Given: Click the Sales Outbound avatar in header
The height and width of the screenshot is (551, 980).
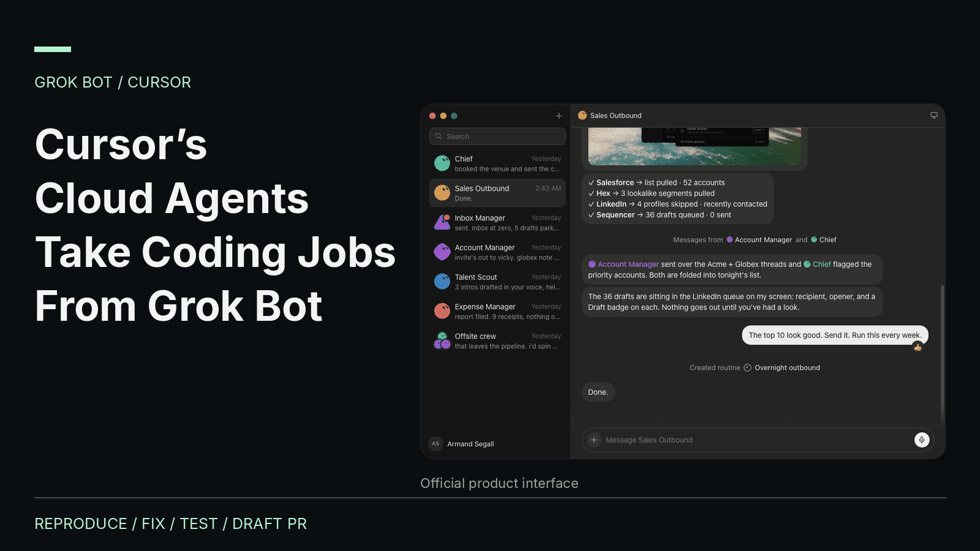Looking at the screenshot, I should [x=582, y=115].
